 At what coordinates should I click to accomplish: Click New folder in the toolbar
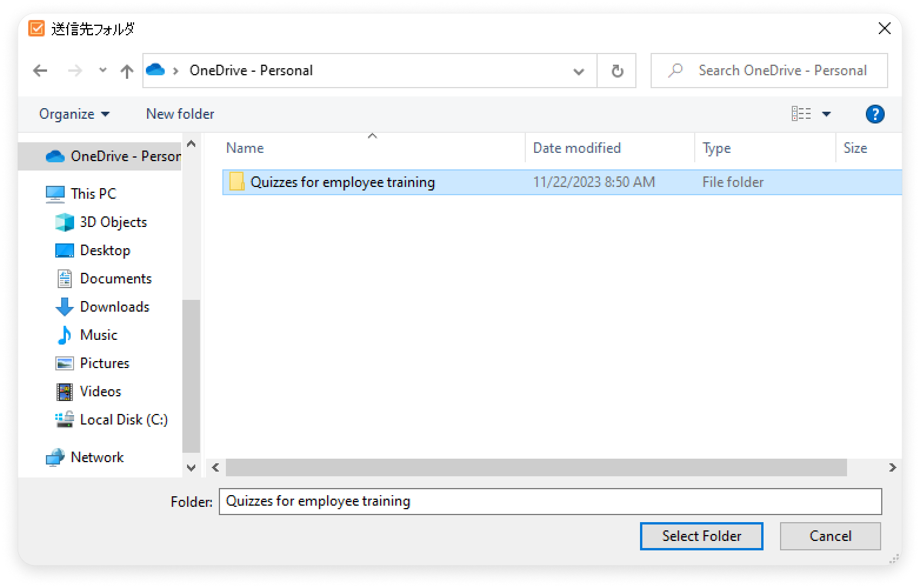tap(180, 114)
